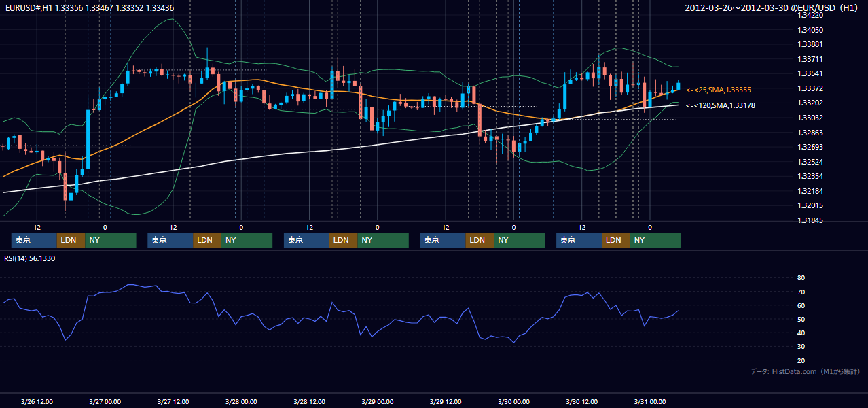This screenshot has height=408, width=868.
Task: Click the 3/31 00:00 date label
Action: [x=650, y=401]
